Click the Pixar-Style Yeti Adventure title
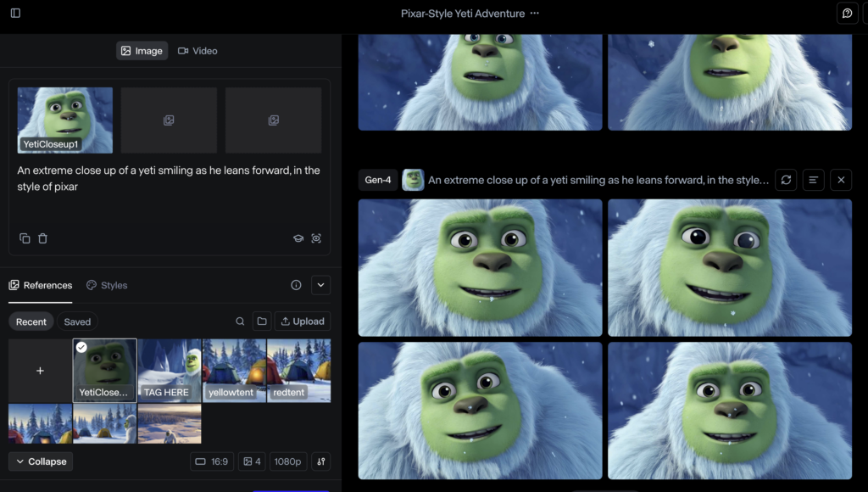The image size is (868, 492). click(x=463, y=14)
